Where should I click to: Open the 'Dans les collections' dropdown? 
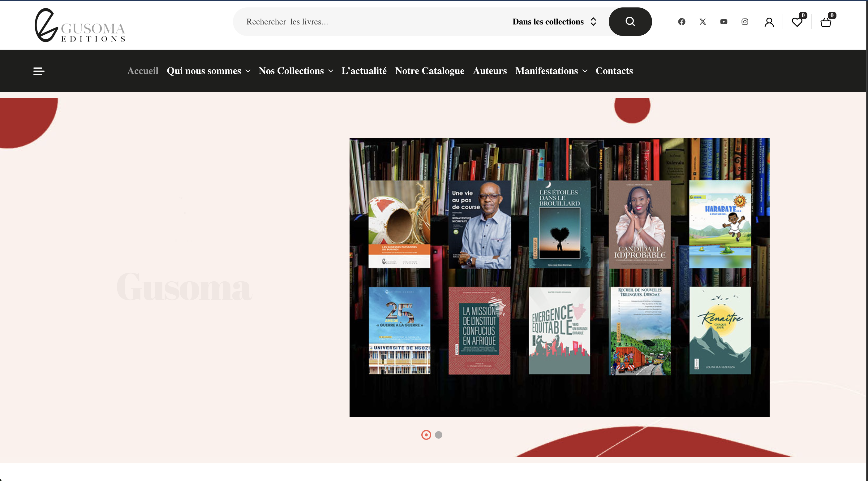tap(554, 22)
